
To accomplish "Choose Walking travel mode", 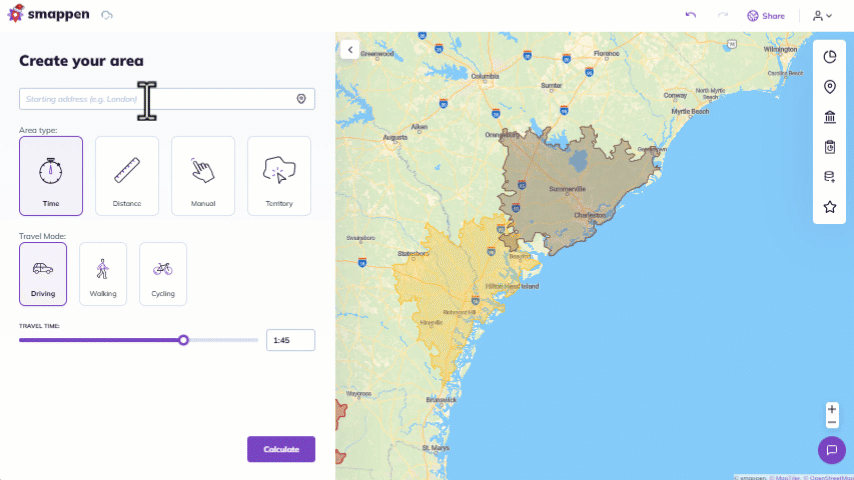I will coord(103,274).
